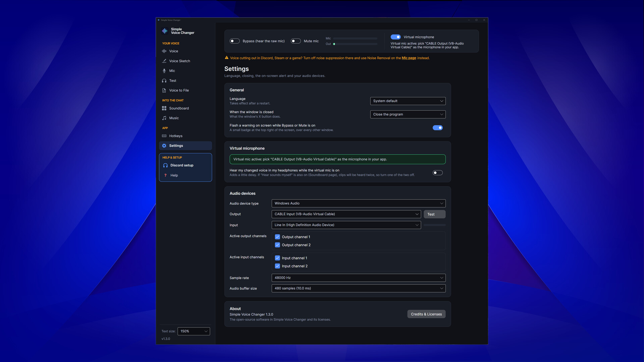Click the Help question mark icon
The height and width of the screenshot is (362, 644).
(165, 175)
